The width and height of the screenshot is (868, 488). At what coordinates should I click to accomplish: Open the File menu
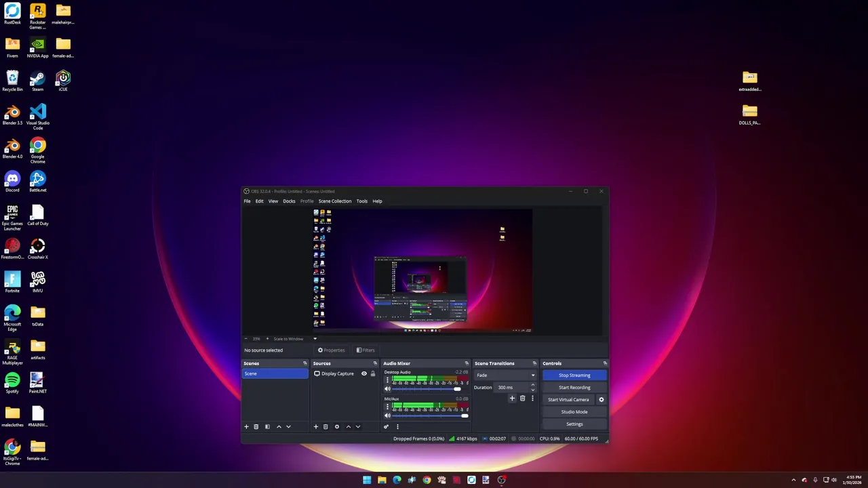(248, 201)
